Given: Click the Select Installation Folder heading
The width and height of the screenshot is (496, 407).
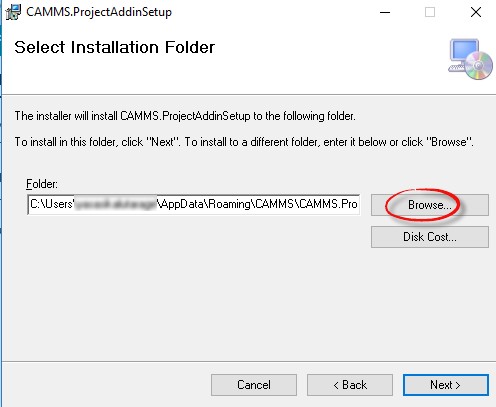Looking at the screenshot, I should [x=115, y=47].
